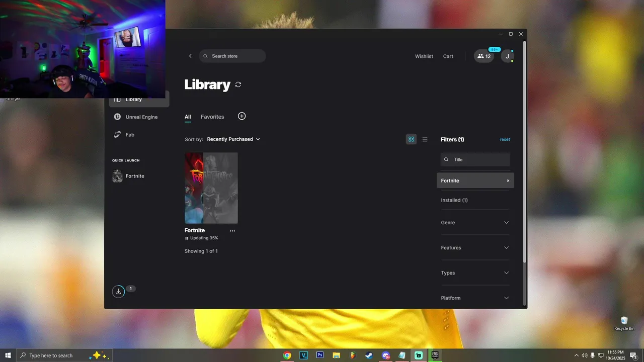Switch to the Favorites tab

point(212,117)
